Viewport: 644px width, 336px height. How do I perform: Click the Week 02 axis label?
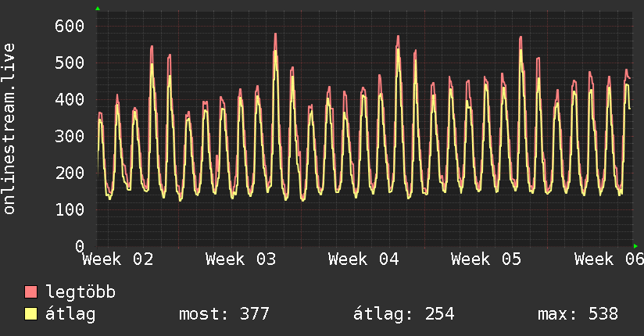(x=118, y=259)
